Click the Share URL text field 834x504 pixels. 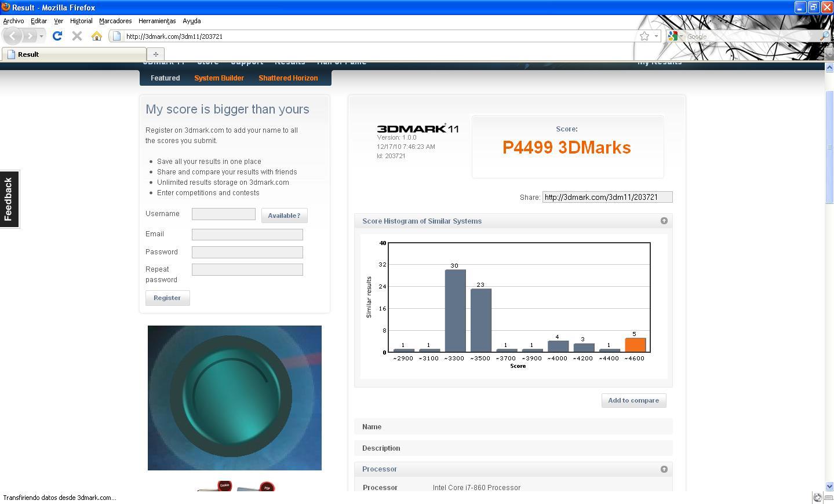click(607, 197)
